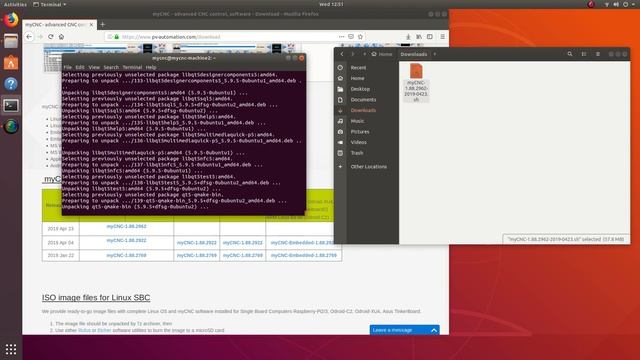Open Terminal app menu in top bar
Image resolution: width=640 pixels, height=360 pixels.
(x=49, y=4)
